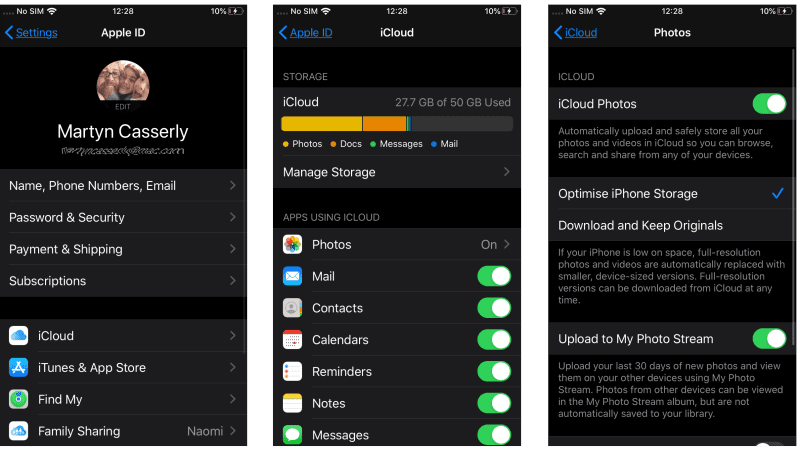Tap the Mail app icon
Screen dimensions: 800x450
(292, 276)
